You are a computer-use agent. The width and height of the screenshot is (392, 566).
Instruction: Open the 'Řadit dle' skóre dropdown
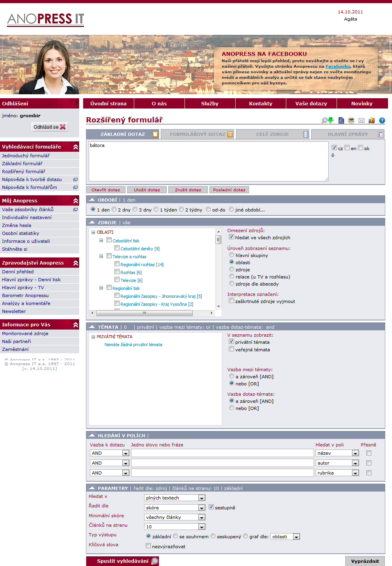tap(202, 508)
